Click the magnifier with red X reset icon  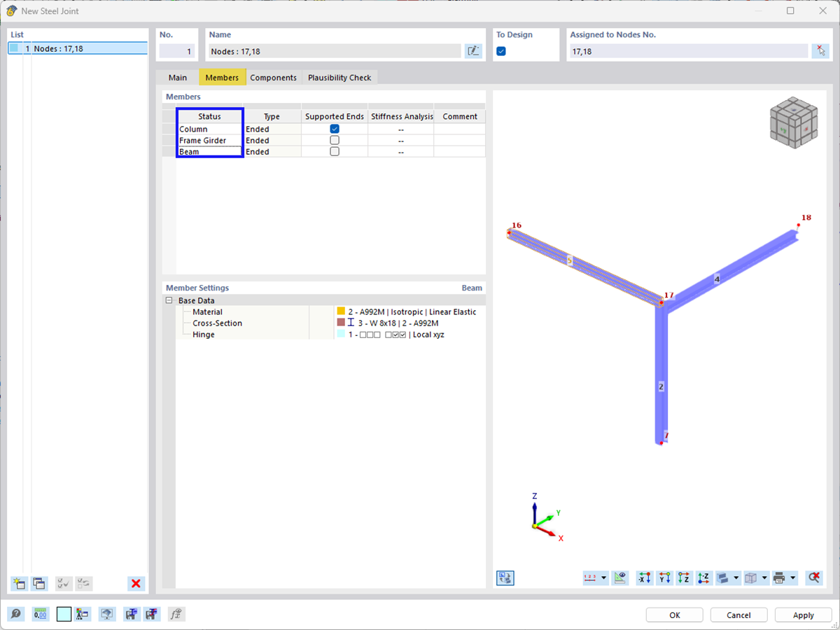[x=813, y=578]
